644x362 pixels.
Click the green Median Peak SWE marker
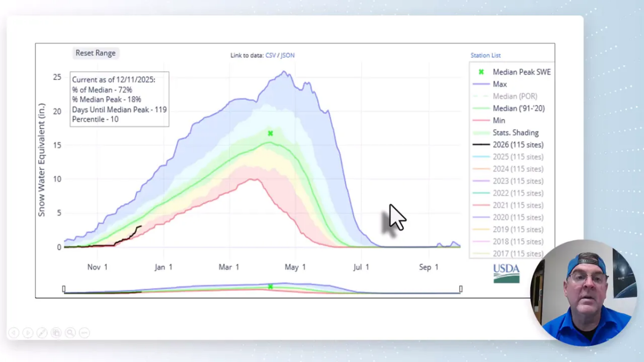click(270, 134)
